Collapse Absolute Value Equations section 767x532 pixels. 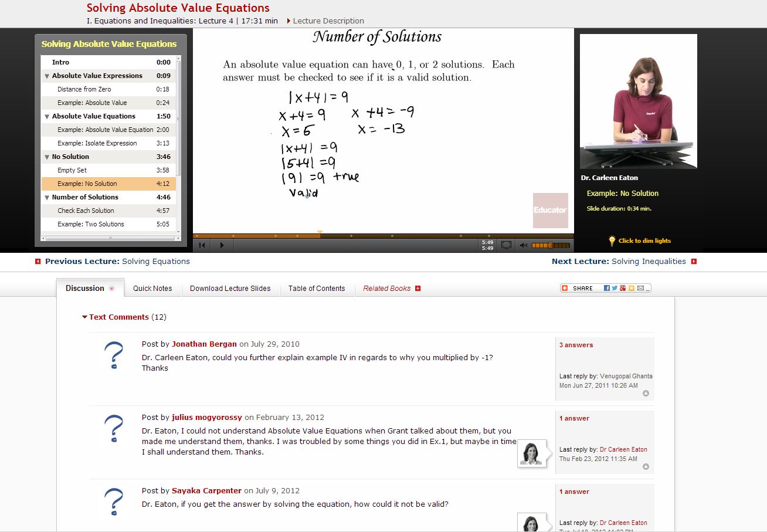pos(47,116)
